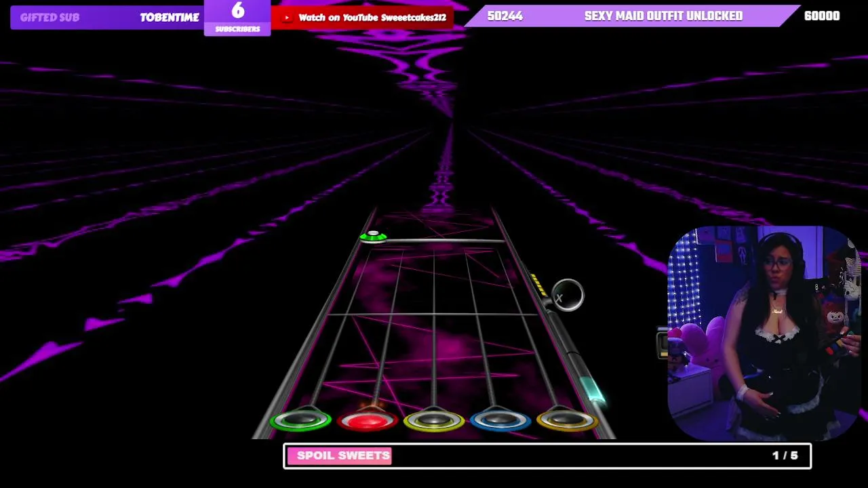Click the GIFTED SUB label

pos(50,18)
